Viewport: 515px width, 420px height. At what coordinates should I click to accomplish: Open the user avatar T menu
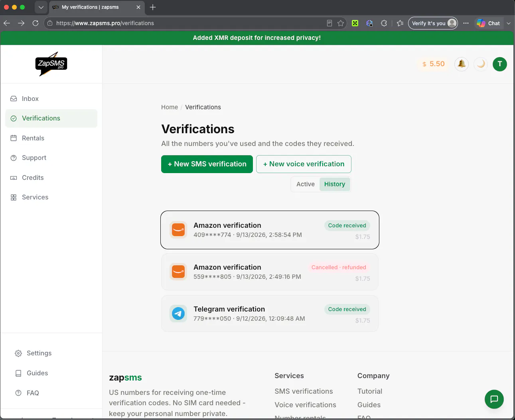(x=500, y=64)
